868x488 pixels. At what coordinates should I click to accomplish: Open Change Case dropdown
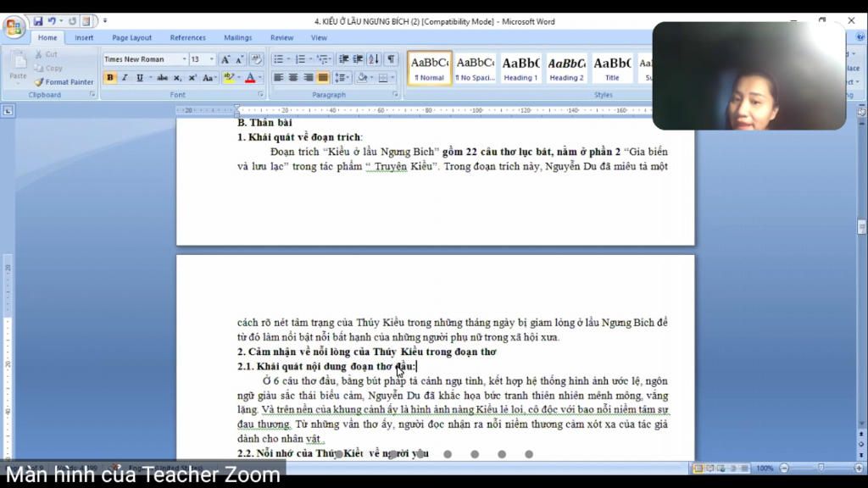click(209, 77)
